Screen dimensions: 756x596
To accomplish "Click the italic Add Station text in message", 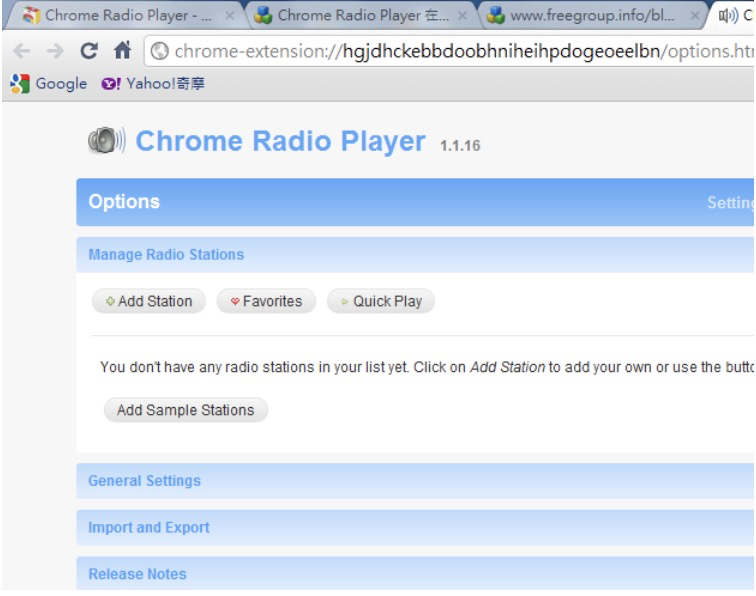I will pyautogui.click(x=508, y=367).
